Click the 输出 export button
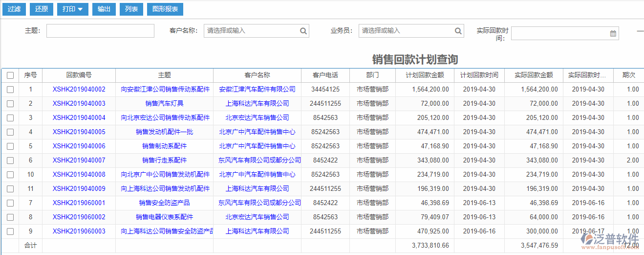Image resolution: width=644 pixels, height=255 pixels. 104,9
